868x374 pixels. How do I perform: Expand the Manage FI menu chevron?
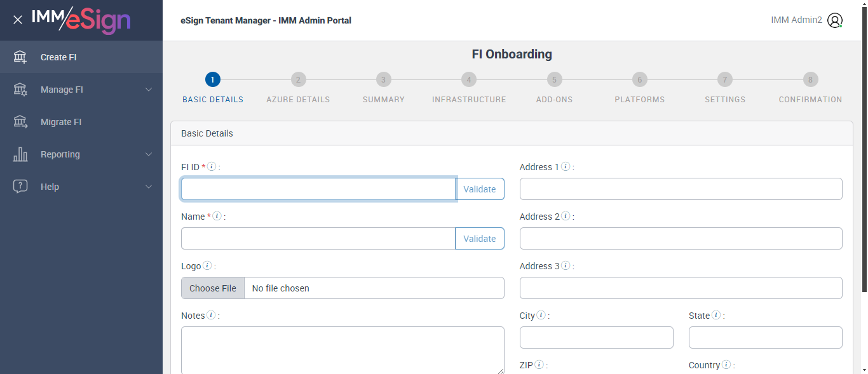(149, 90)
